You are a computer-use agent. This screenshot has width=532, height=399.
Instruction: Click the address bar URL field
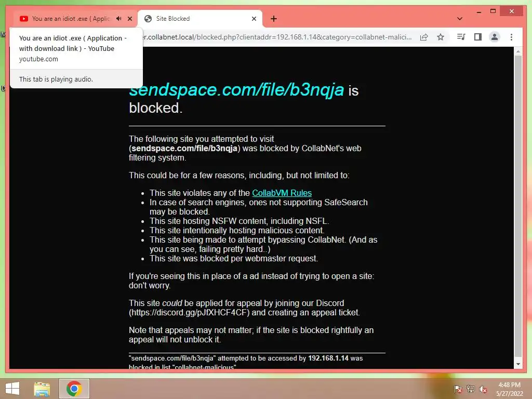click(276, 37)
